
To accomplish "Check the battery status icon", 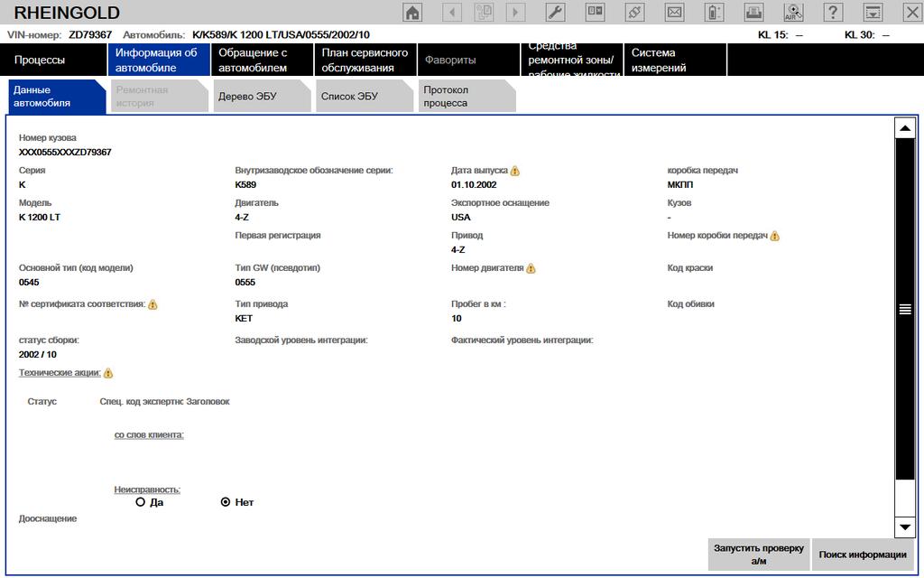I will click(714, 13).
